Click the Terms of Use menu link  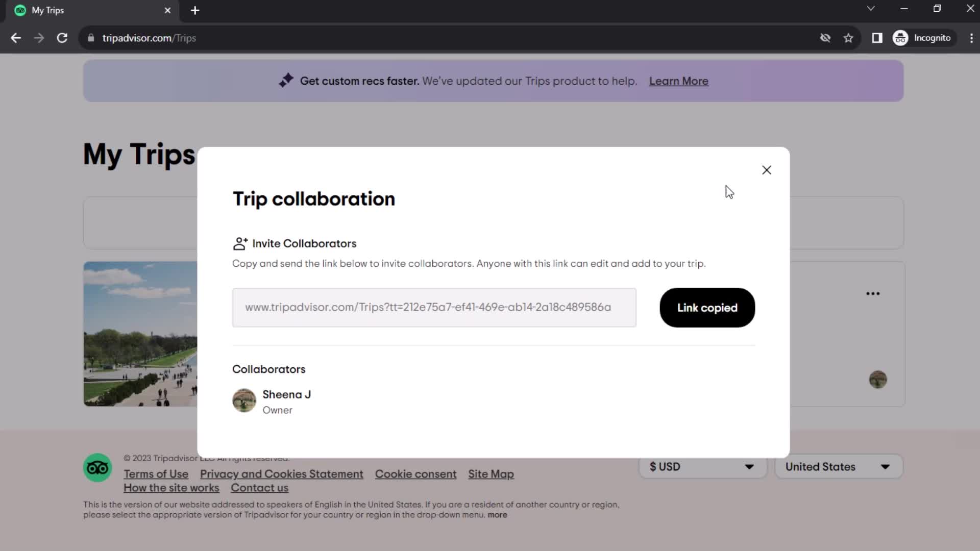(x=156, y=474)
